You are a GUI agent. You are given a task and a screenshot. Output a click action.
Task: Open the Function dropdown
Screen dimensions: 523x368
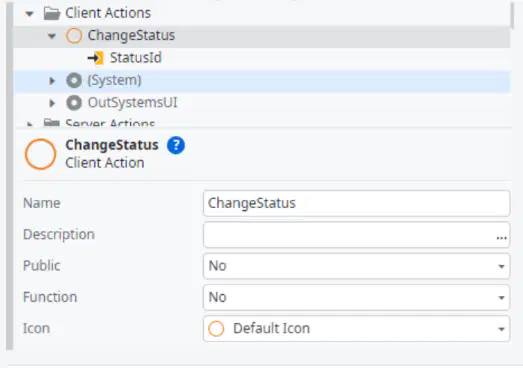click(x=356, y=297)
